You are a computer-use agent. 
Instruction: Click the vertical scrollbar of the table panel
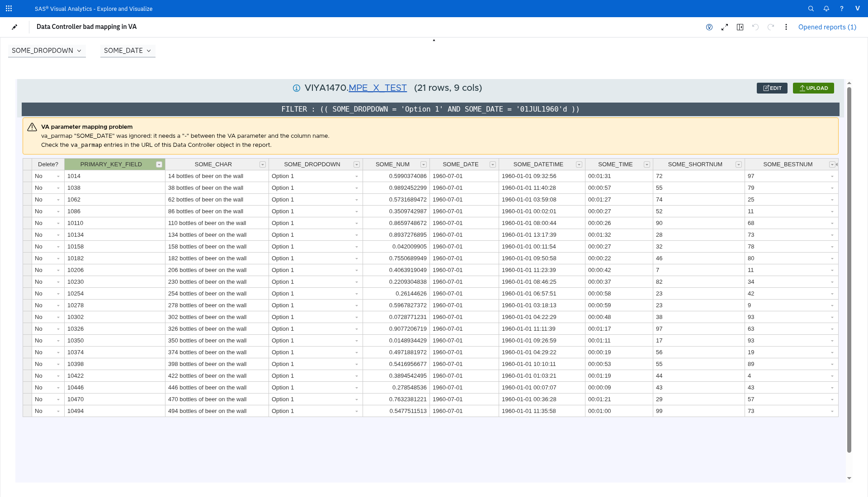pos(849,270)
